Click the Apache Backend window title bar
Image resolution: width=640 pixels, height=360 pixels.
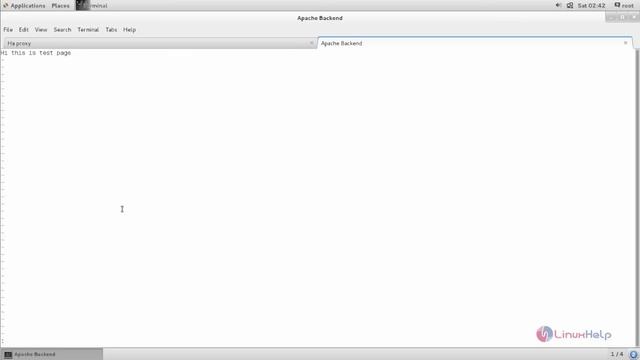(x=320, y=18)
